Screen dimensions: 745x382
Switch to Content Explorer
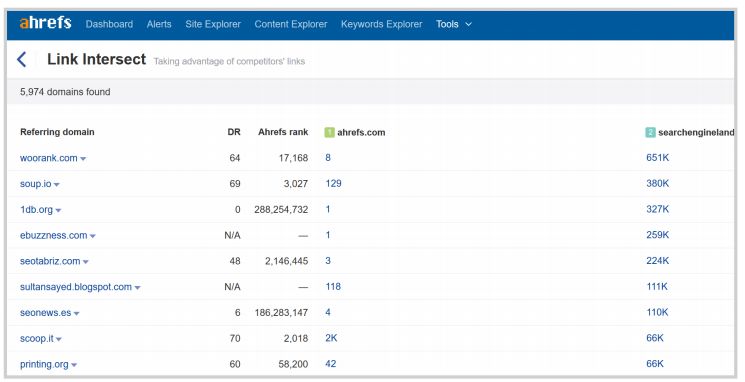291,24
